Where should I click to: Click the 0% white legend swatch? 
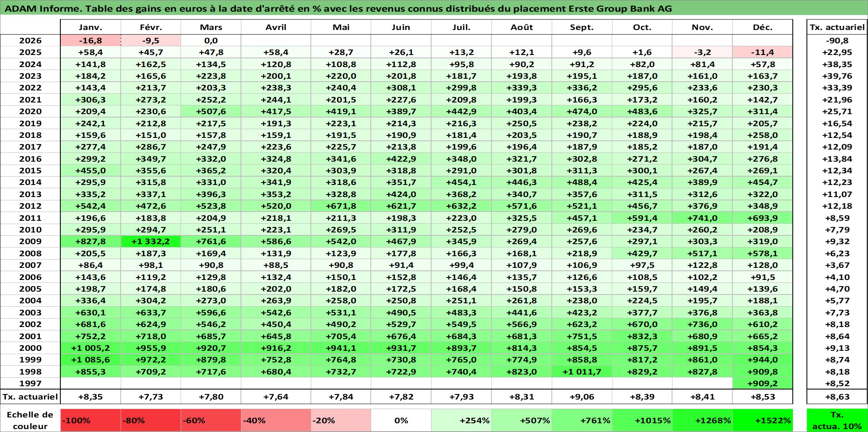click(401, 420)
